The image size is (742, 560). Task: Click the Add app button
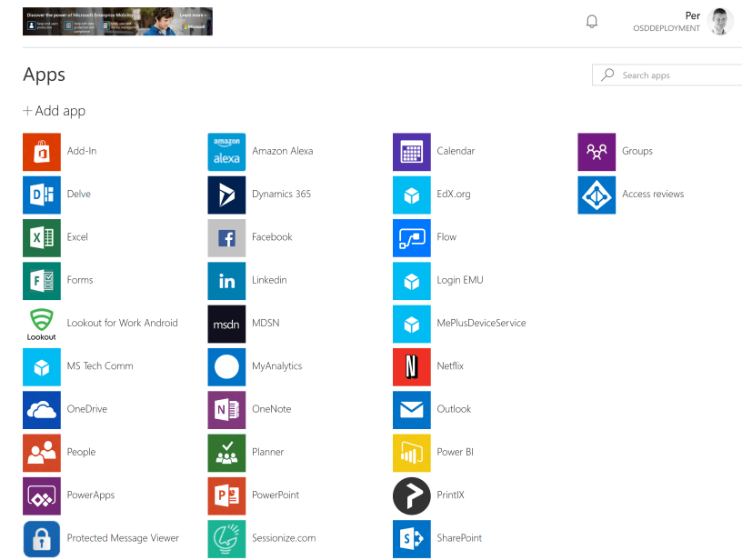pos(55,111)
